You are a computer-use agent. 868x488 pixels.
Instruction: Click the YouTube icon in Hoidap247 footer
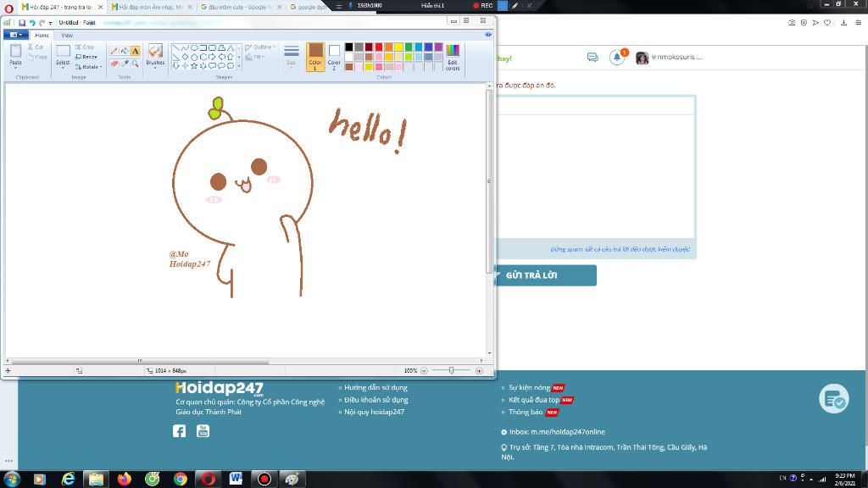click(x=203, y=430)
